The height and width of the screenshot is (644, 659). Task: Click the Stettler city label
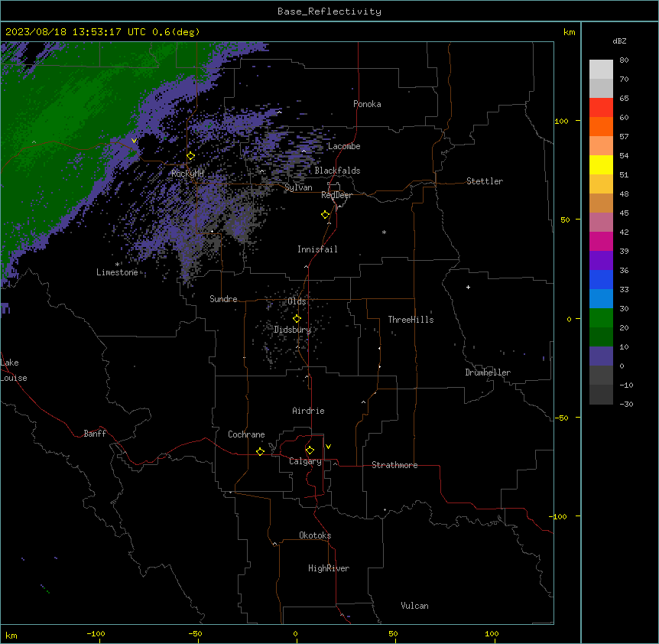[x=485, y=181]
